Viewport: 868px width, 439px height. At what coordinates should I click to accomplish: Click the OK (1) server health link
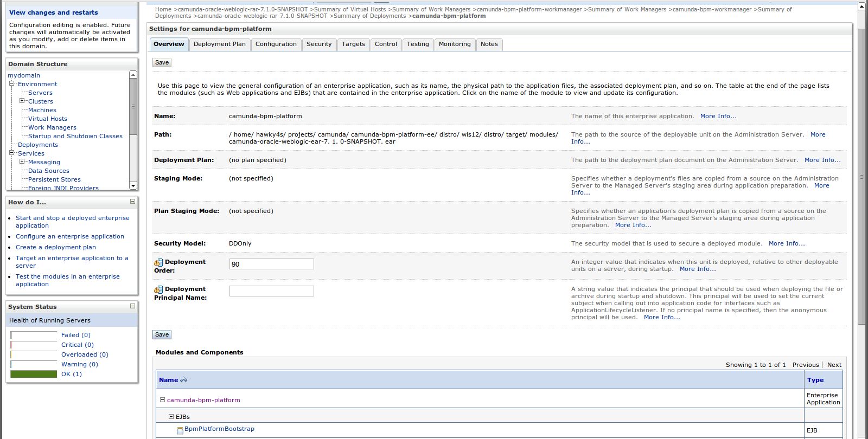(72, 374)
